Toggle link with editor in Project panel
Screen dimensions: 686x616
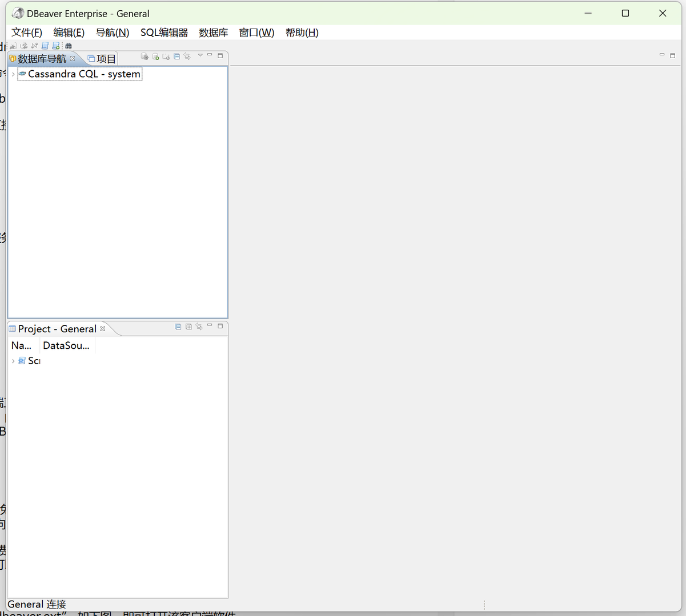[x=199, y=327]
